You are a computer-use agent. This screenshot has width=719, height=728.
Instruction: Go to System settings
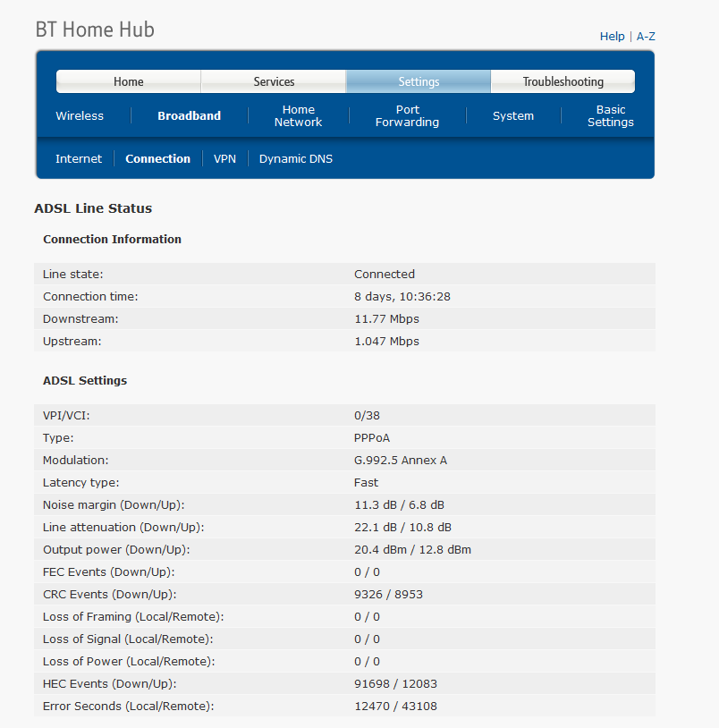click(513, 115)
